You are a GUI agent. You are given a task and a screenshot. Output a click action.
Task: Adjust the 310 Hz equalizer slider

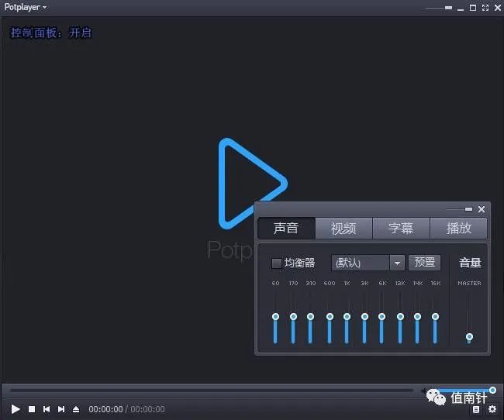(310, 317)
